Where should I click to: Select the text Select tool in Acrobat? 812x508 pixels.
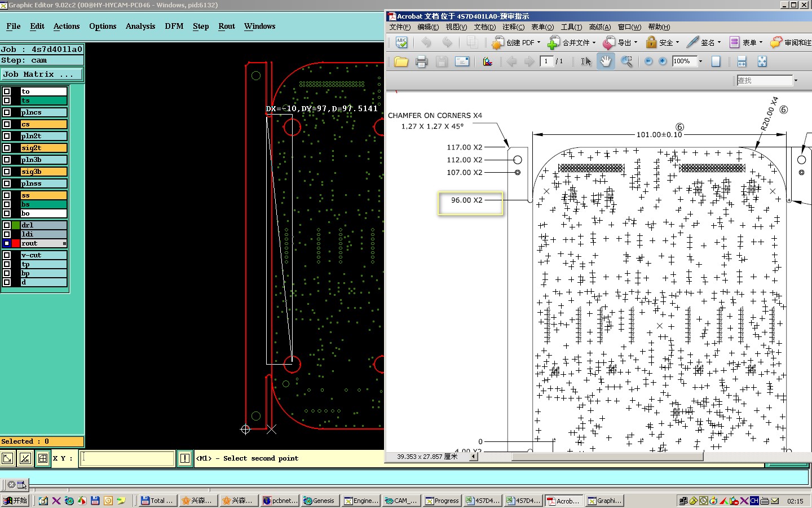(586, 62)
